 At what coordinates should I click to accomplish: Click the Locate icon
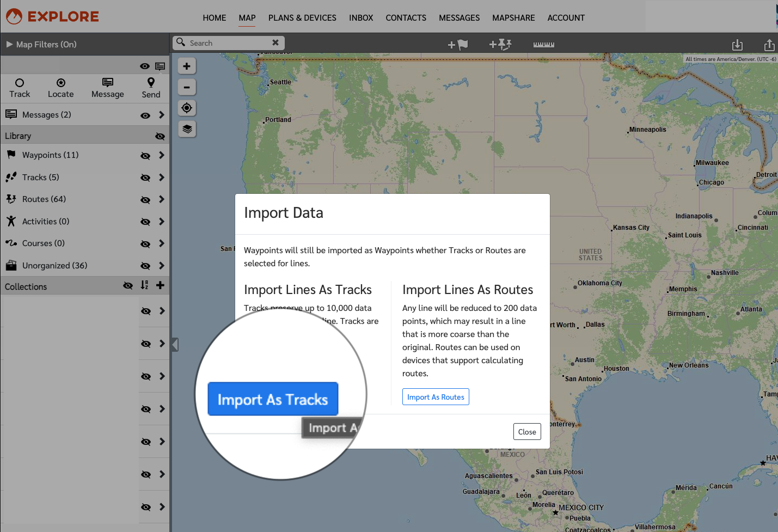(60, 88)
